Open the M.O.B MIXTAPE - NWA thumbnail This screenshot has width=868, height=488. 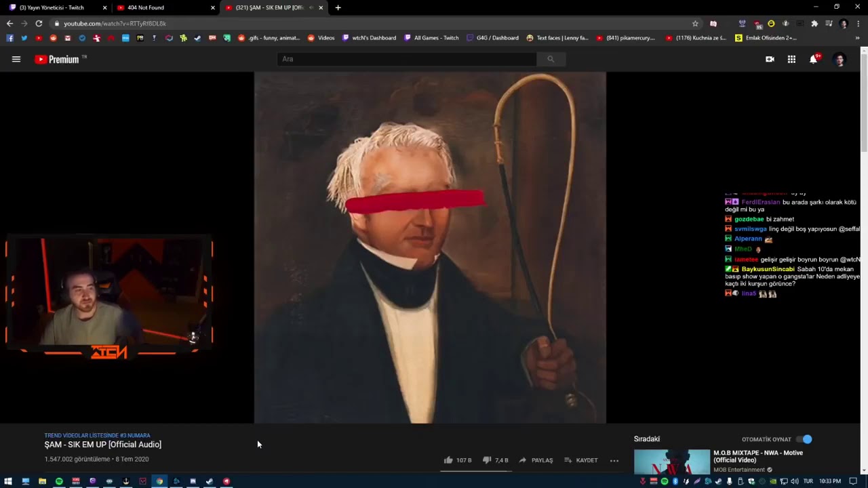pyautogui.click(x=671, y=462)
